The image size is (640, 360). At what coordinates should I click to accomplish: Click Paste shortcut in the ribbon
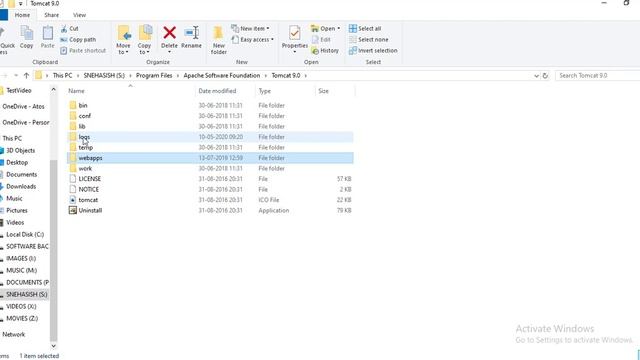click(83, 51)
